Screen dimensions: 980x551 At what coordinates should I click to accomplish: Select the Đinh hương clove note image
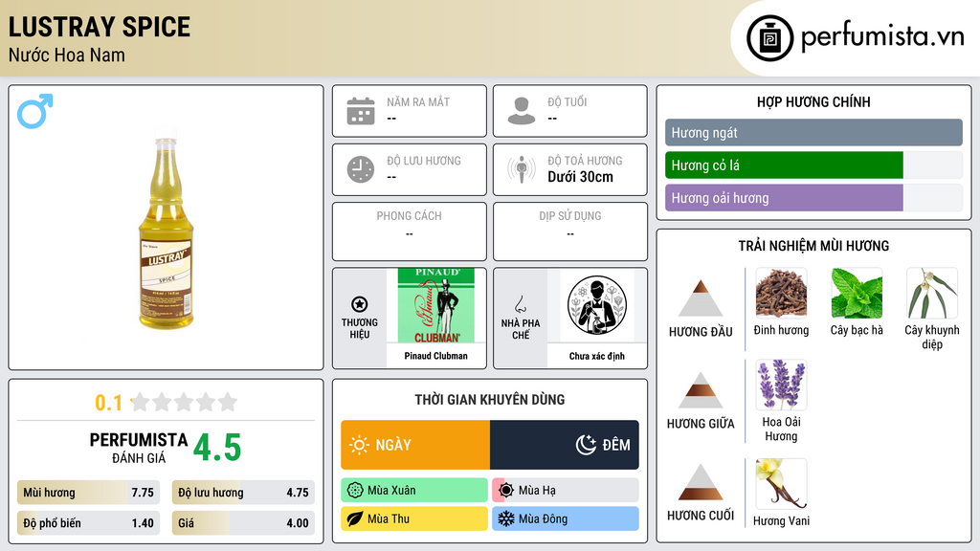pos(781,293)
